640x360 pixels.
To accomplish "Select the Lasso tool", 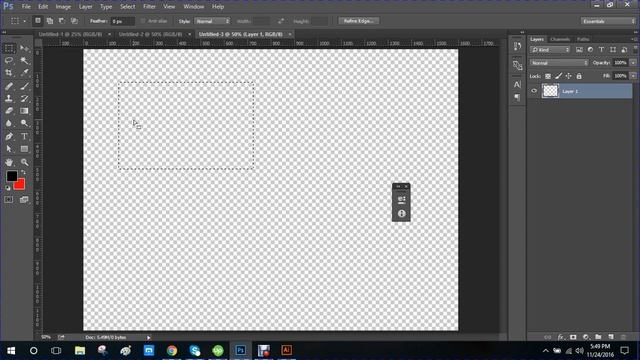I will pos(9,61).
